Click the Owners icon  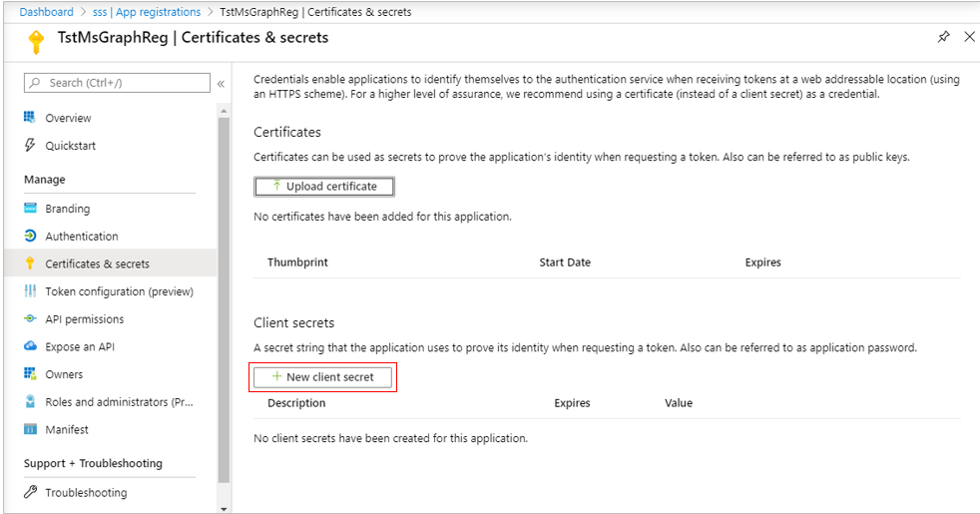click(30, 374)
